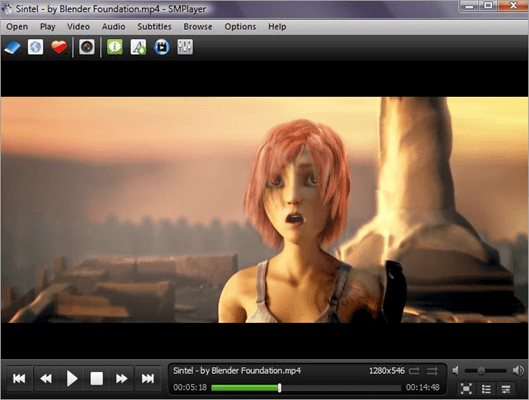
Task: Toggle repeat mode icon
Action: (x=415, y=371)
